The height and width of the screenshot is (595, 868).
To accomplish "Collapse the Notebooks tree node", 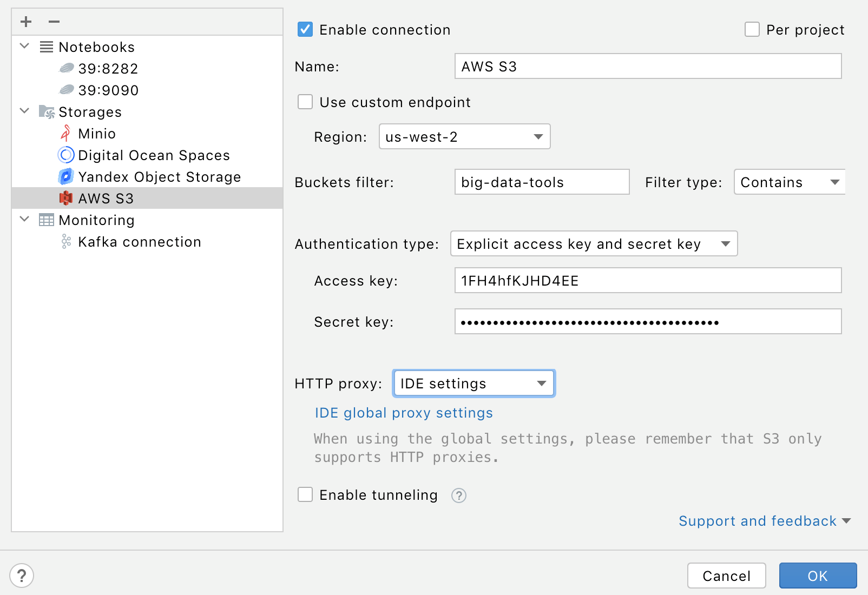I will point(24,47).
